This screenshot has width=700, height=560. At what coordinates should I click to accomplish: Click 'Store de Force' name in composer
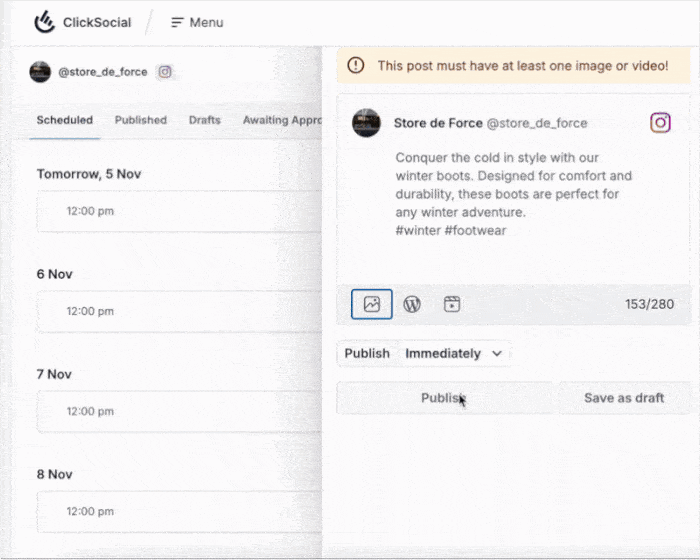(x=438, y=123)
